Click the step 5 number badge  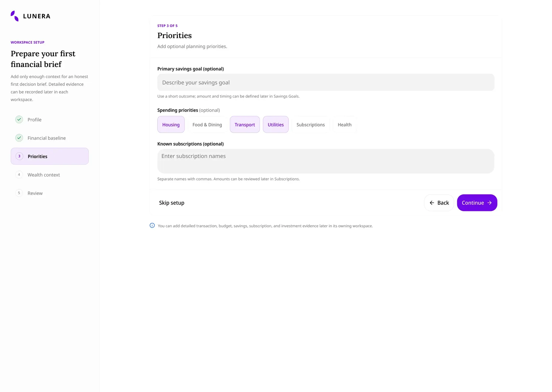(x=19, y=193)
